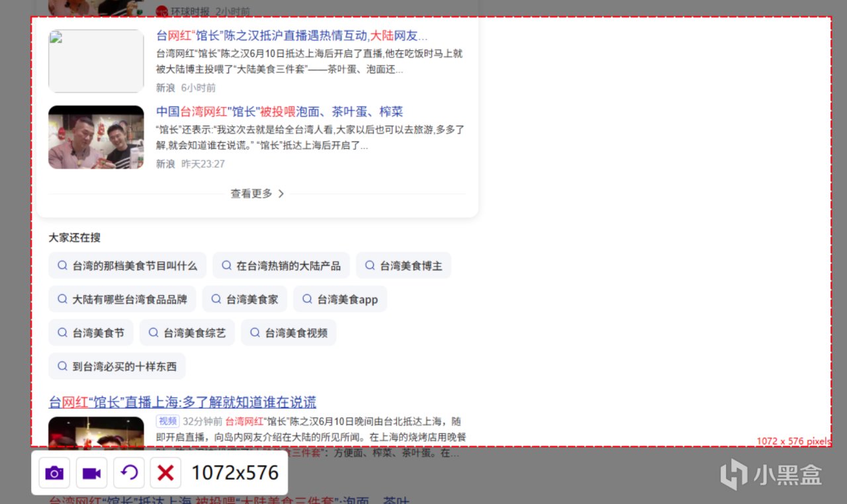Open result 台网红“馆长”直播上海:多了解就知道谁在说谎
Viewport: 847px width, 504px height.
point(183,401)
